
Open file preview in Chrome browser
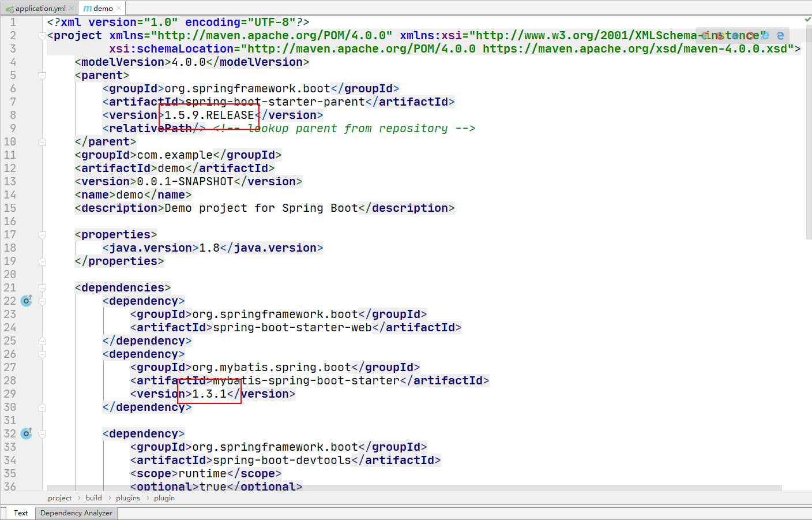[706, 36]
